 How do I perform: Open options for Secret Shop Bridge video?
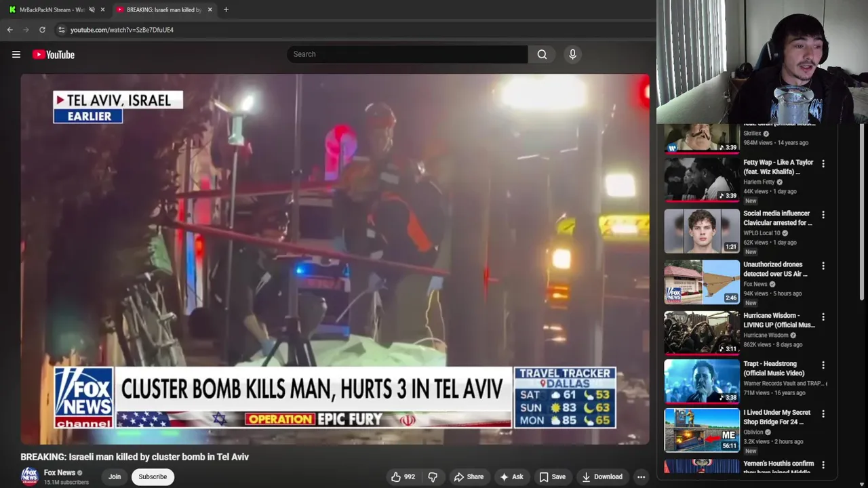tap(823, 413)
